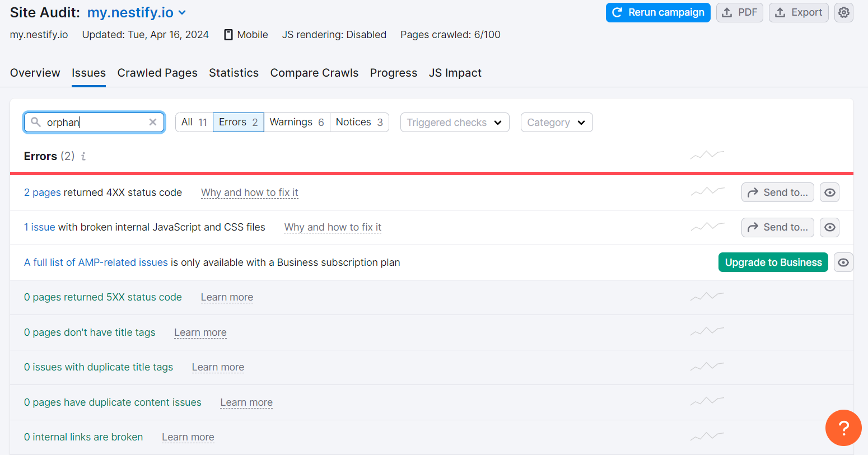The width and height of the screenshot is (868, 455).
Task: Open trend graph for title tags row
Action: (707, 331)
